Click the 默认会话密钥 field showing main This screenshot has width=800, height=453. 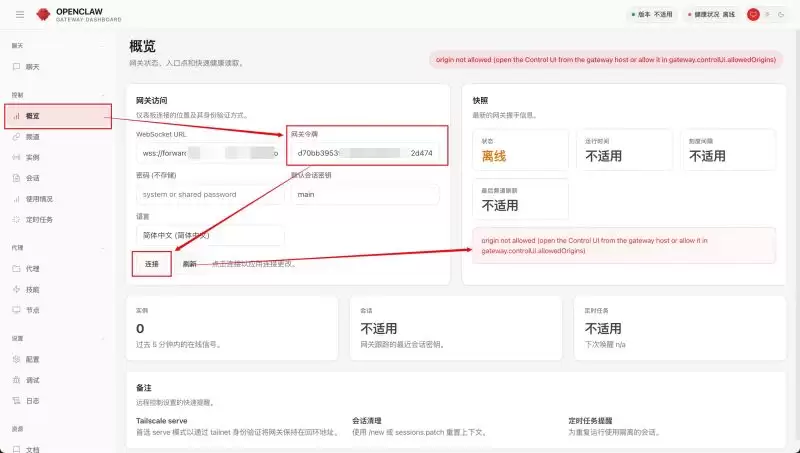pyautogui.click(x=365, y=194)
